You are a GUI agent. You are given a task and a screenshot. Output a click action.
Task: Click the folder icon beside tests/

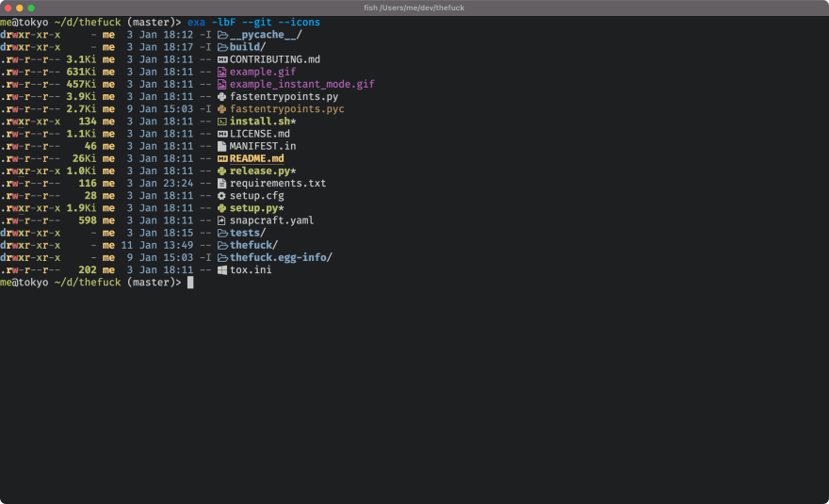coord(222,233)
